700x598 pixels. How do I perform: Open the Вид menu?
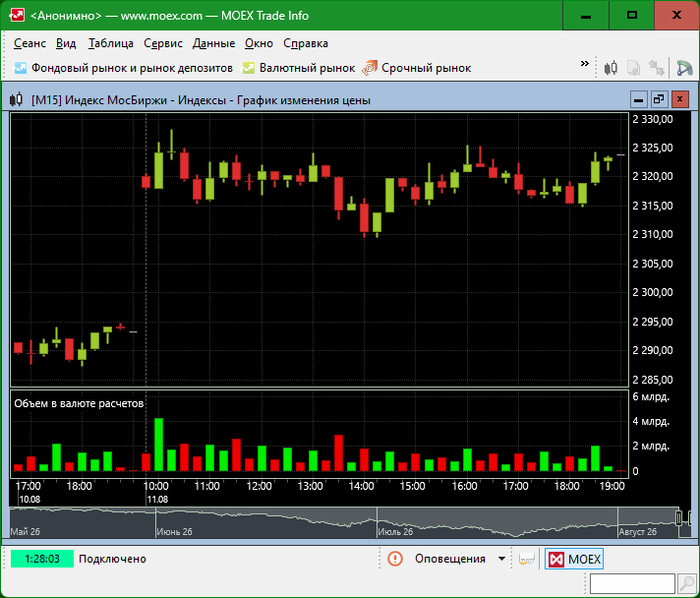click(x=66, y=43)
